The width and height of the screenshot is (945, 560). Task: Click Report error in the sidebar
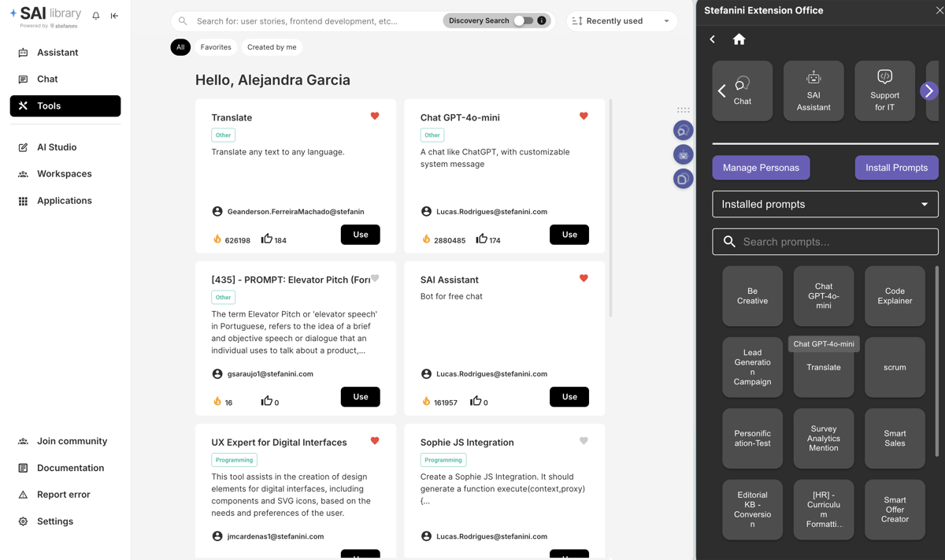tap(65, 495)
